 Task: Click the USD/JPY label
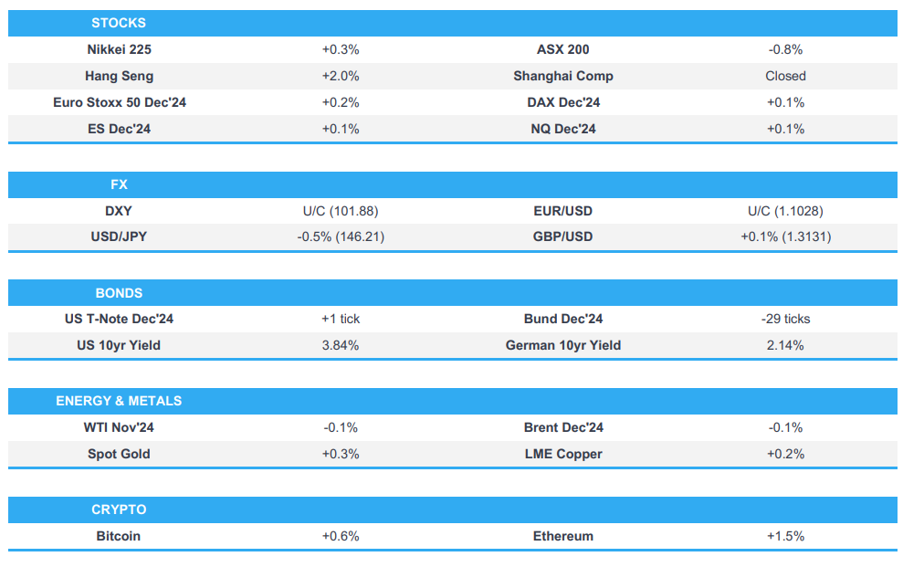(119, 237)
